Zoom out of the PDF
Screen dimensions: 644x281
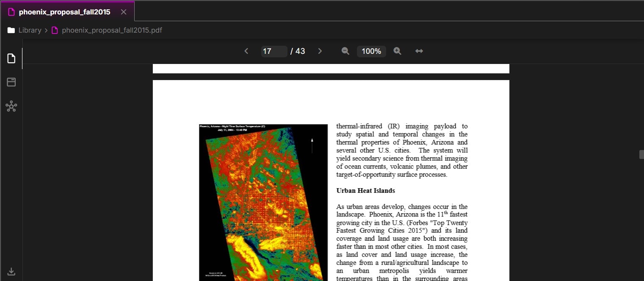[x=345, y=51]
